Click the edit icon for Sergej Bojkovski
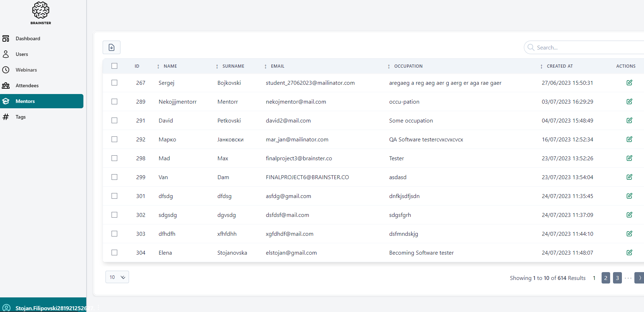The image size is (644, 312). click(629, 83)
